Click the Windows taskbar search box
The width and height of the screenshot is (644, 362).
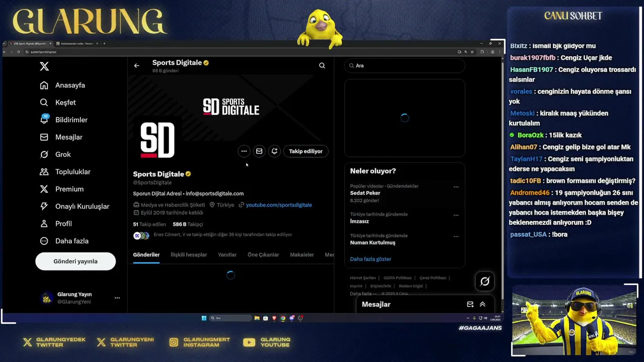tap(230, 318)
